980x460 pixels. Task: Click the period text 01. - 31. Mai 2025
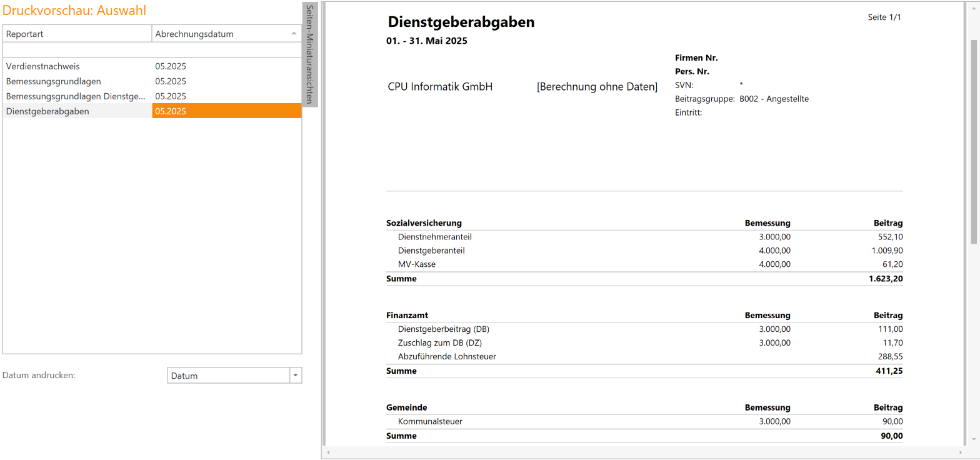pos(427,41)
